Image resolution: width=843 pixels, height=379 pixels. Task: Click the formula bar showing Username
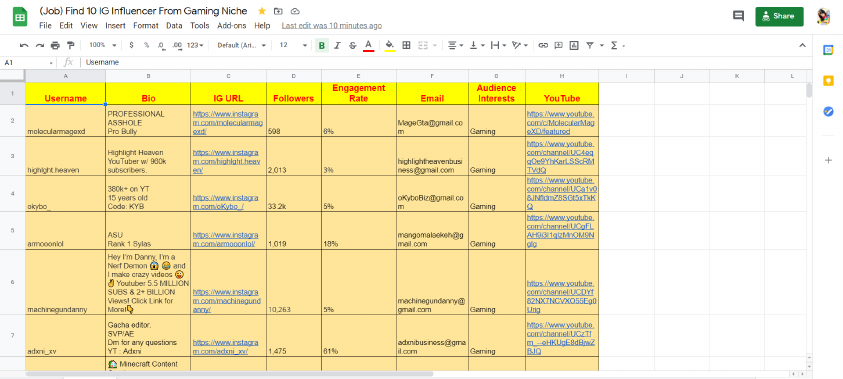[x=446, y=62]
